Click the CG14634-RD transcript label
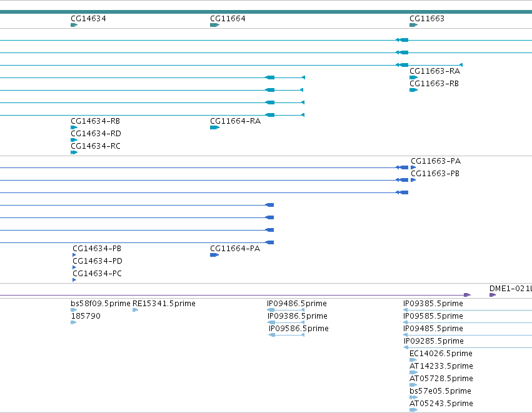Viewport: 532px width, 413px height. click(x=96, y=134)
